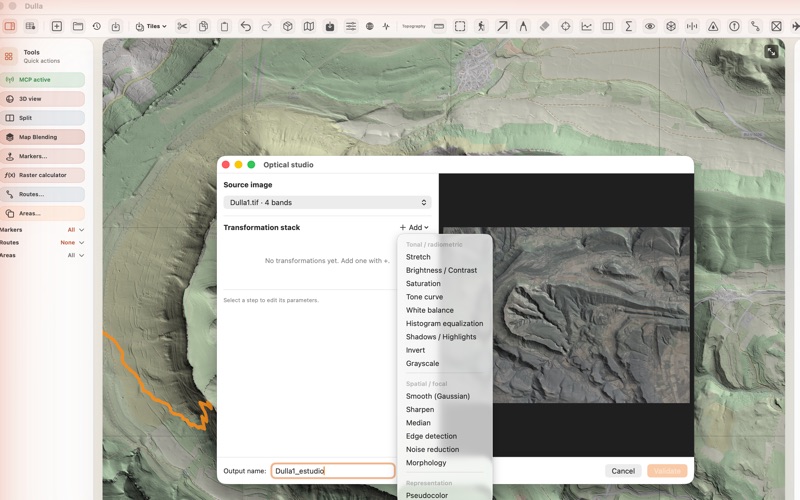
Task: Click the columns layout icon
Action: (608, 26)
